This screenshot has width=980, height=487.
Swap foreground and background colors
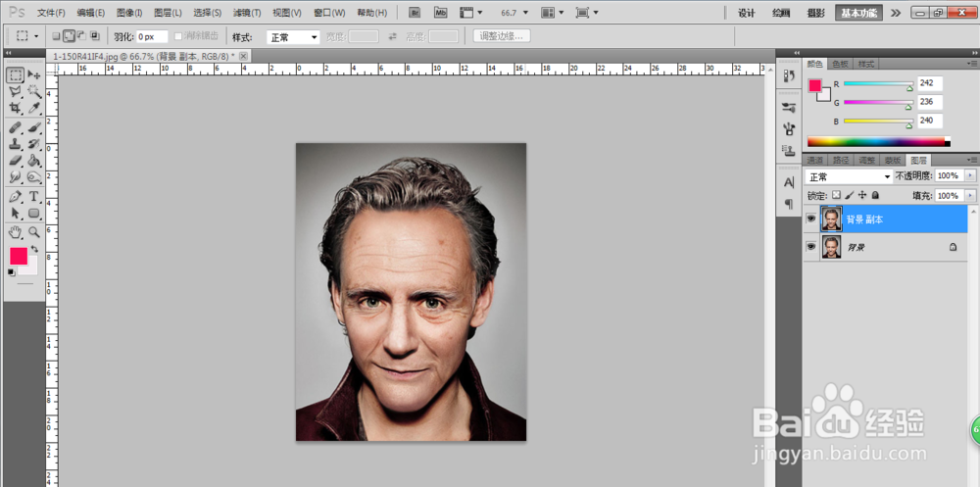(33, 248)
